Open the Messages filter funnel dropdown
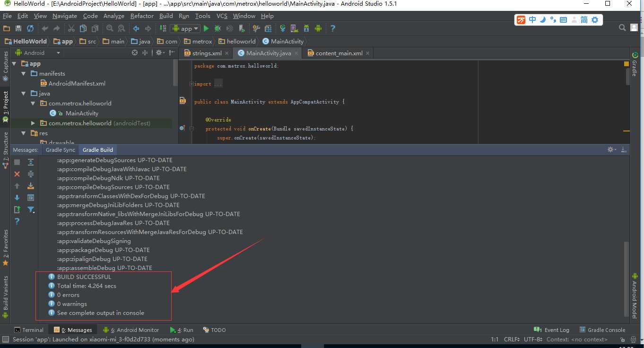The image size is (644, 348). (31, 209)
